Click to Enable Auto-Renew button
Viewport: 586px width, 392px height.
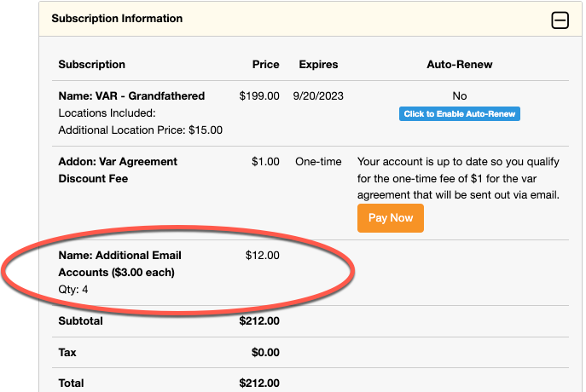click(459, 114)
